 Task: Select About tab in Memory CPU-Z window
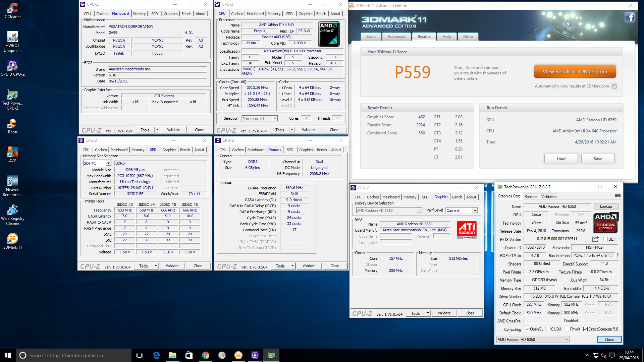point(336,150)
